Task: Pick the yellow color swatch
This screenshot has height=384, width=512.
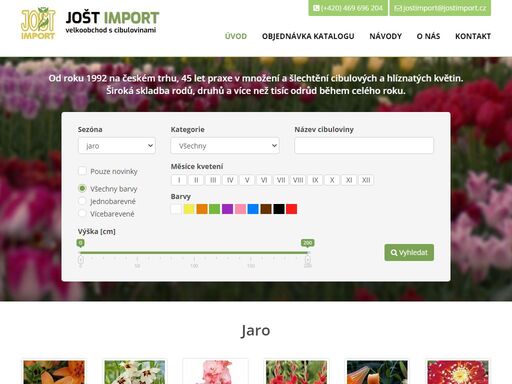Action: tap(189, 209)
